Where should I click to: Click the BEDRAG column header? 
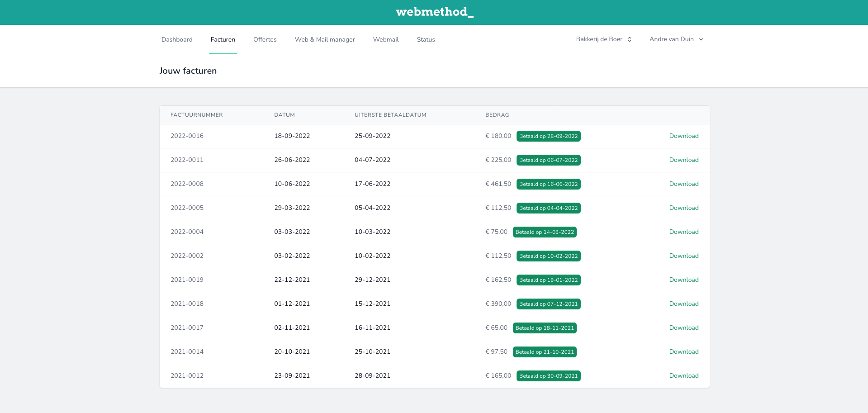[497, 115]
